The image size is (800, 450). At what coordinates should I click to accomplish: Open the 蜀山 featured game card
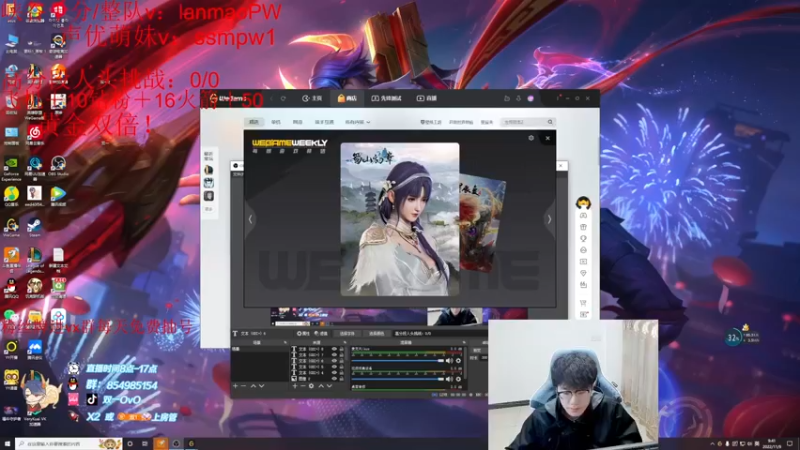point(399,219)
